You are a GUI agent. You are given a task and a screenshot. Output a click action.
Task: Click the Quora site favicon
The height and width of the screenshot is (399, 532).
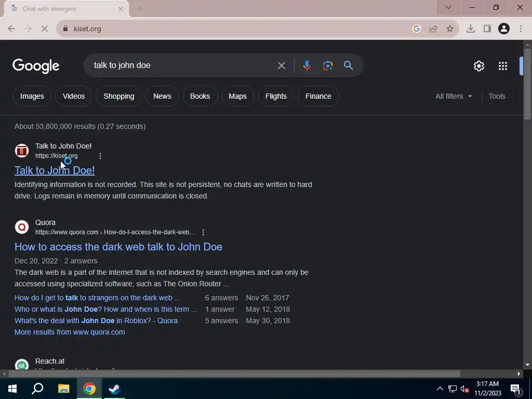pos(22,227)
